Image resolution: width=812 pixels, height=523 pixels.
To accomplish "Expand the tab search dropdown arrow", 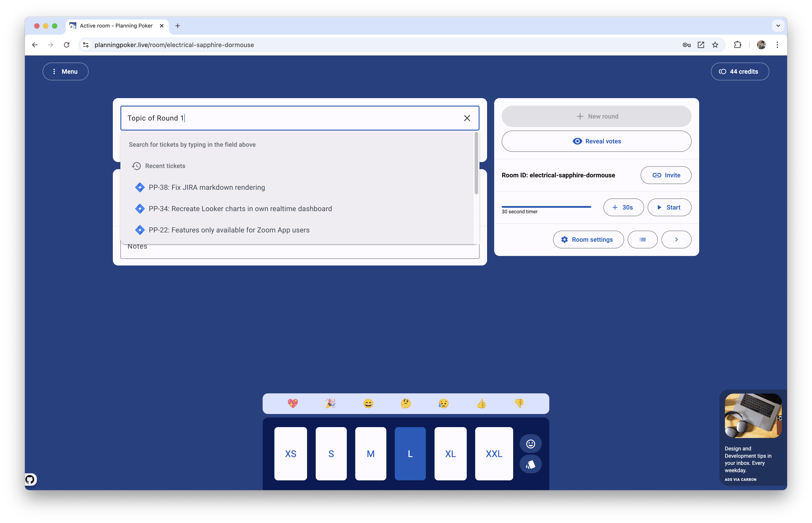I will (778, 26).
